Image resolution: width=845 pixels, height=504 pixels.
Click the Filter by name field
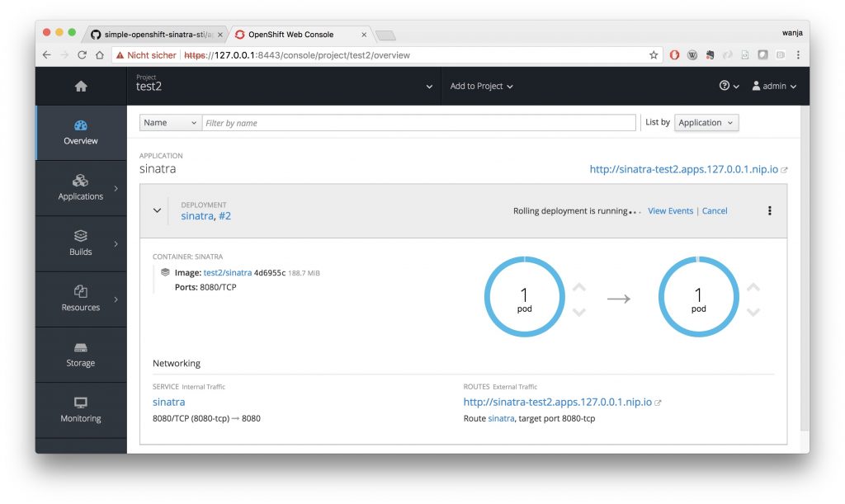coord(418,123)
